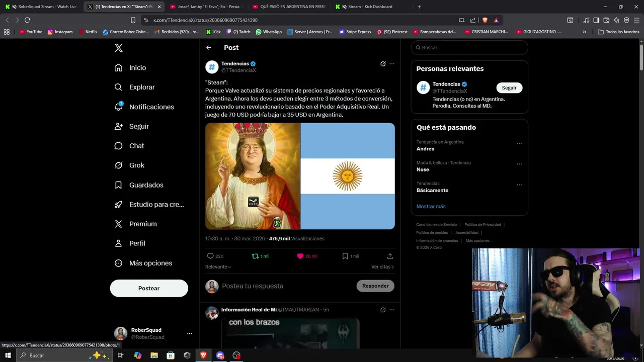Switch to Stream - Kick Dashboard tab

[x=371, y=7]
